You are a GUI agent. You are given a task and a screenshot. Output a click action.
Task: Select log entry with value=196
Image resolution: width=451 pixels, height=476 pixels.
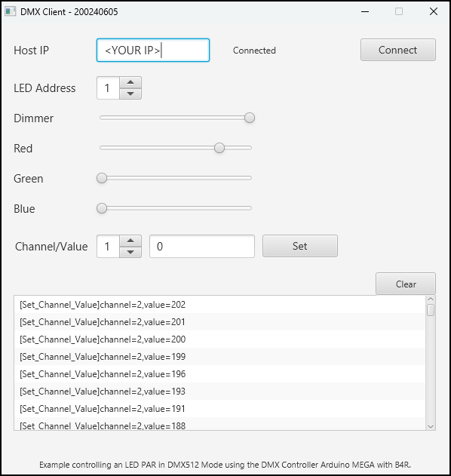click(x=219, y=374)
